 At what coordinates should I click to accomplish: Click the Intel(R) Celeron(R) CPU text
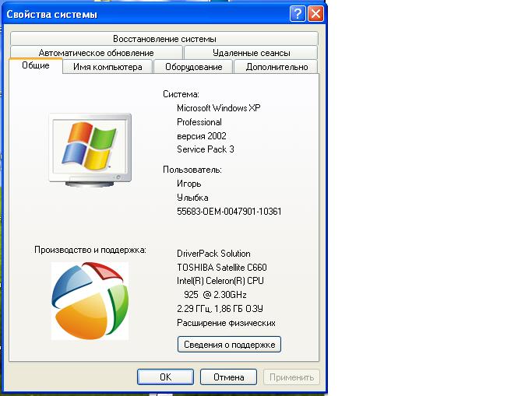(x=220, y=281)
